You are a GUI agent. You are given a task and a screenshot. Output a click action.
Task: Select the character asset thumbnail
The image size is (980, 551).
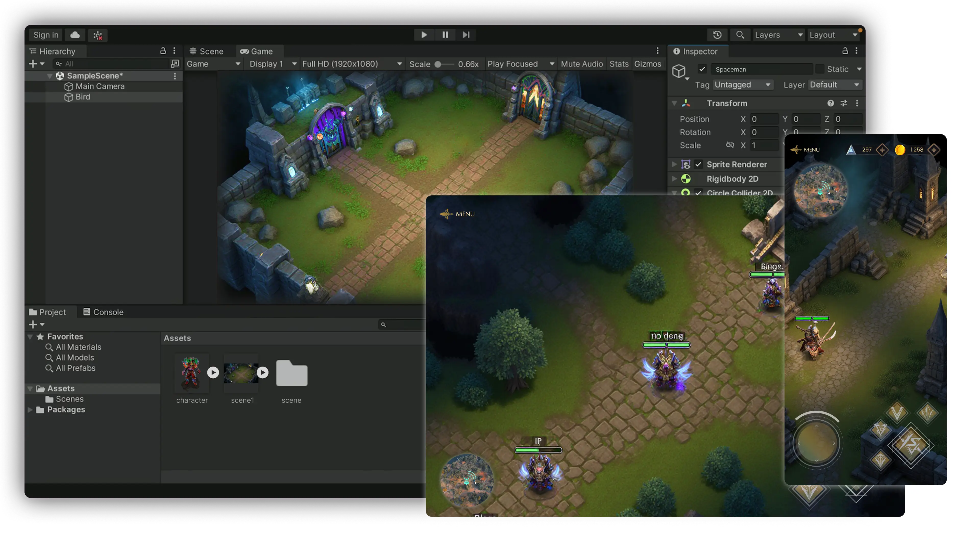(192, 373)
